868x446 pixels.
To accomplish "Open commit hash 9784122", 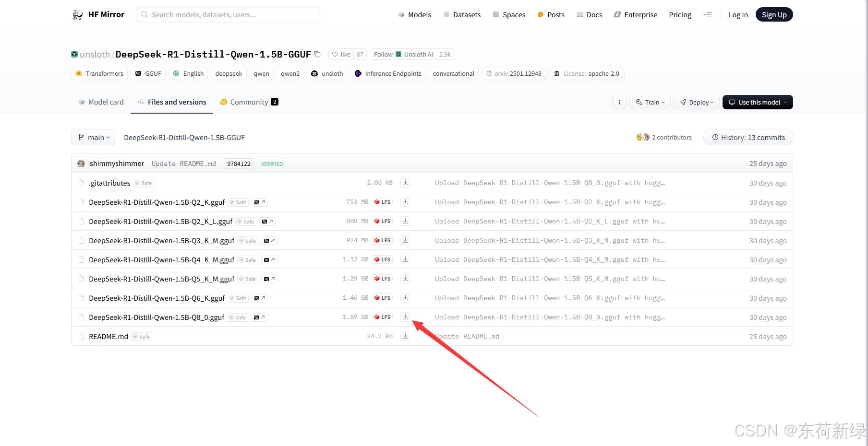I will point(239,164).
